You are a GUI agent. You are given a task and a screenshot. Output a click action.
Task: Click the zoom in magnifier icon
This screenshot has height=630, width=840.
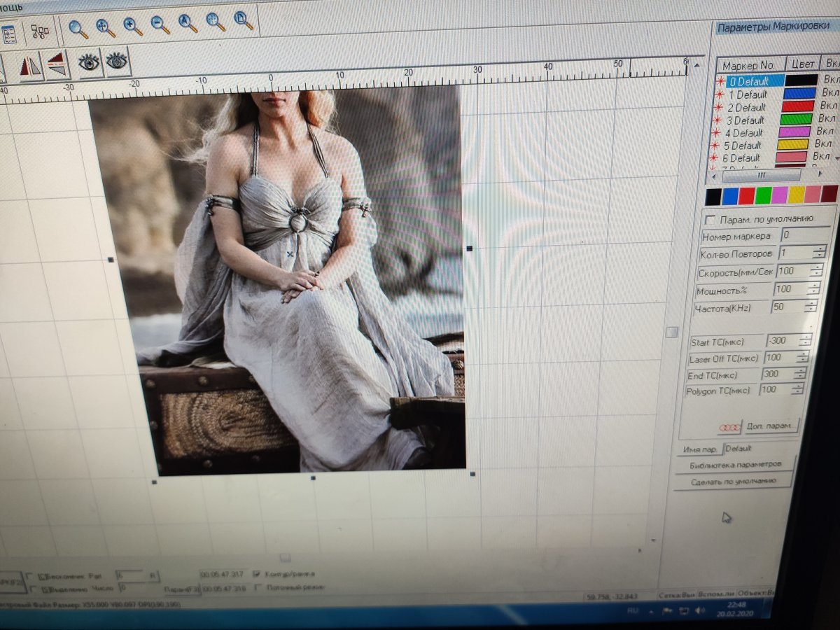pos(133,26)
